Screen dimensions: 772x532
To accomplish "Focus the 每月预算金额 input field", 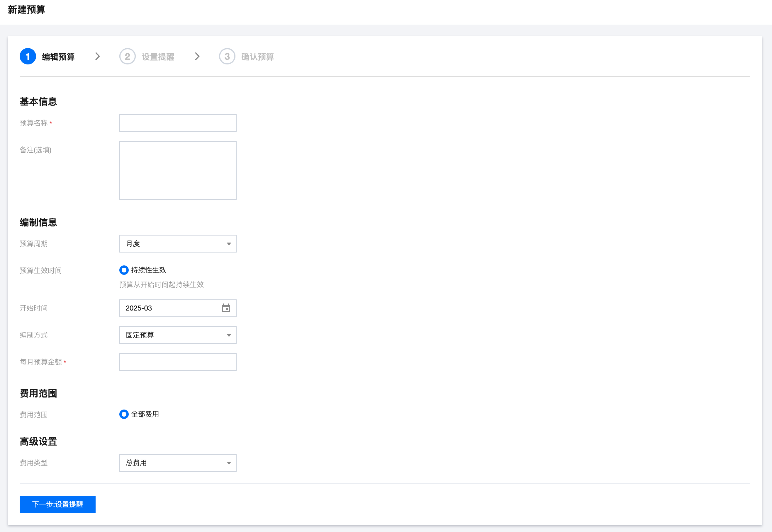I will [178, 362].
